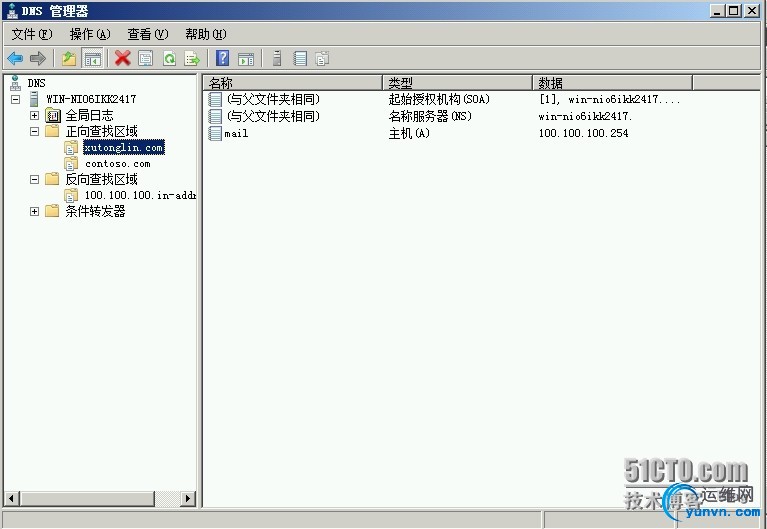Viewport: 767px width, 529px height.
Task: Click the 全局日志 log icon
Action: pyautogui.click(x=53, y=115)
